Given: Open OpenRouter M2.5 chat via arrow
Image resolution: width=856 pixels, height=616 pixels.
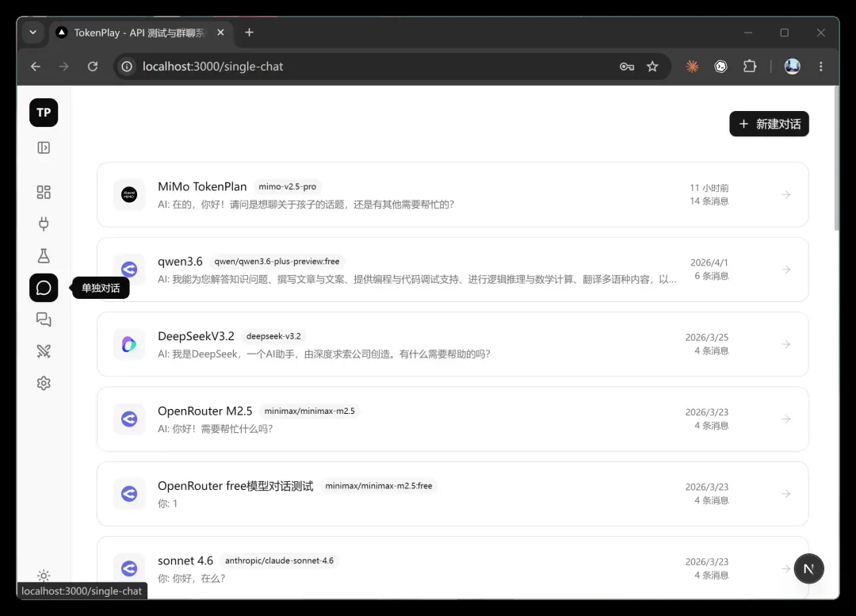Looking at the screenshot, I should [x=786, y=419].
